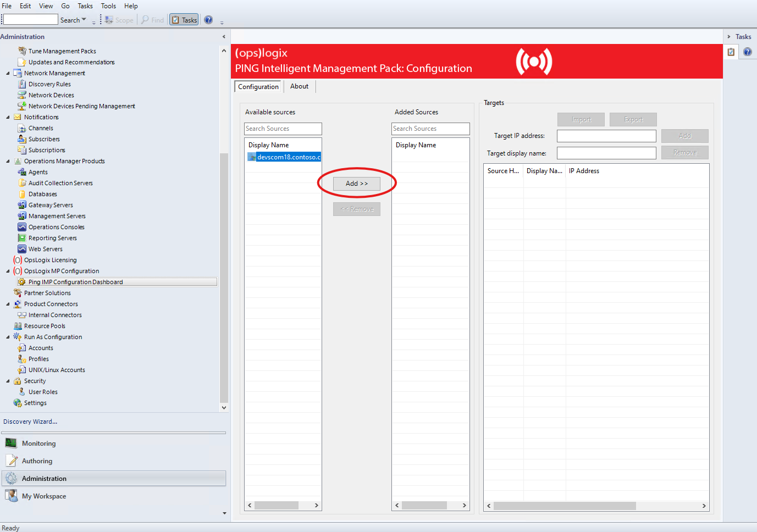This screenshot has height=532, width=757.
Task: Collapse the Security tree node
Action: pos(8,381)
